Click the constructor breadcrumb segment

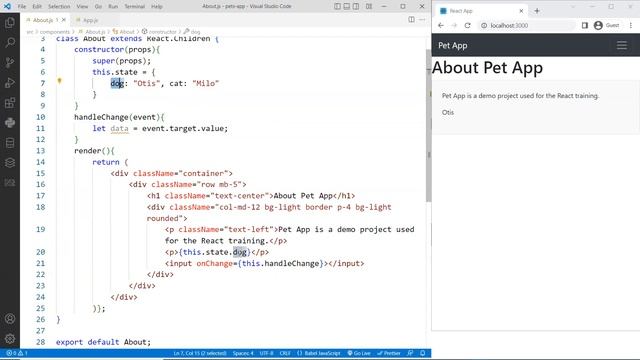[159, 31]
